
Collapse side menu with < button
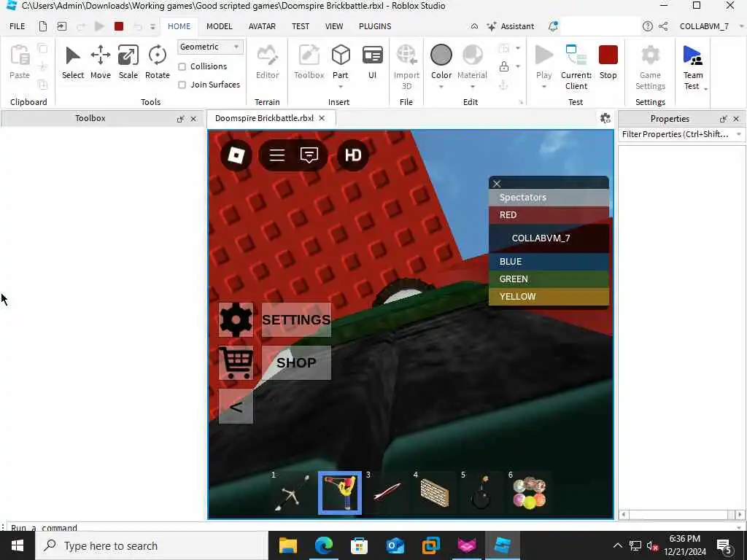pos(236,406)
